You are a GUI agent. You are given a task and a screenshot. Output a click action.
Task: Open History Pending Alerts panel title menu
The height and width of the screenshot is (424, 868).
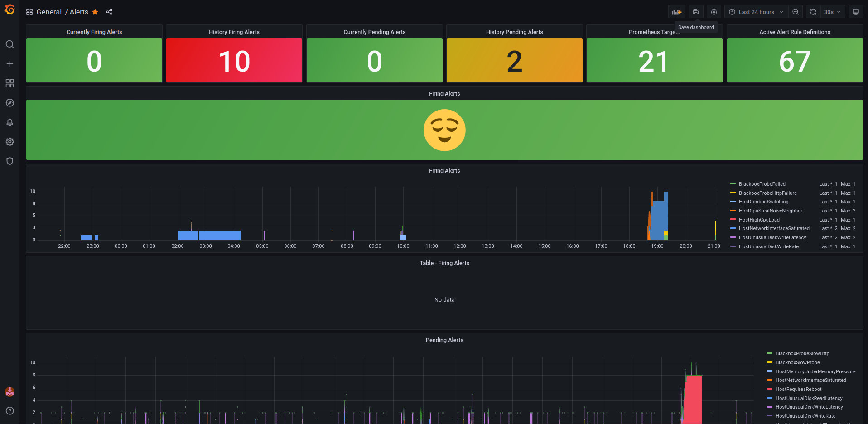515,32
